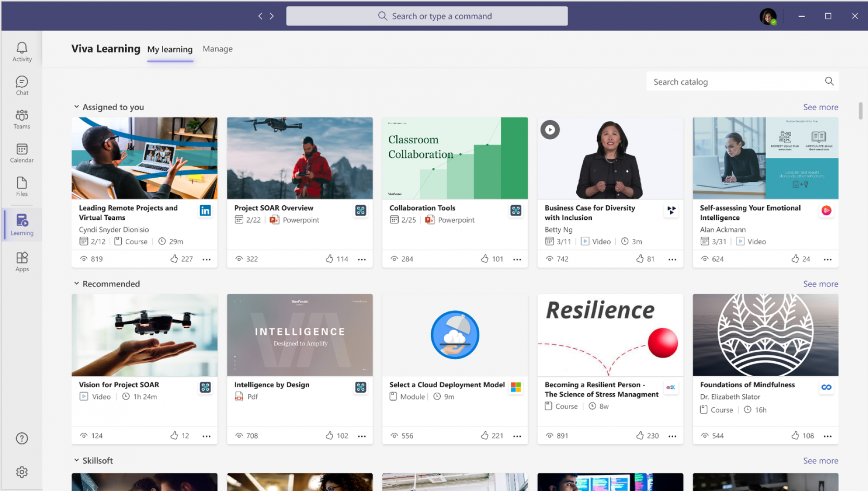Viewport: 868px width, 491px height.
Task: Like the Project SOAR Overview card
Action: [330, 259]
